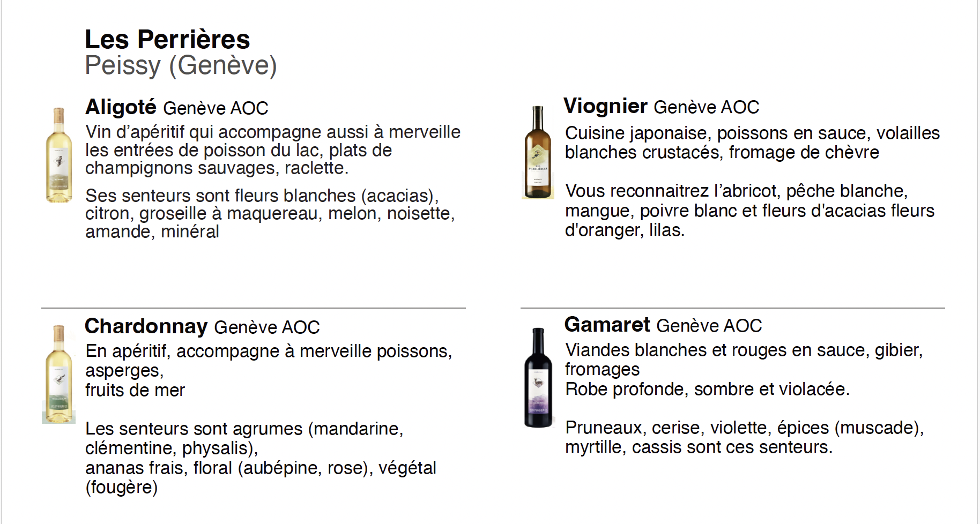Select the dark Gamaret bottle image
The height and width of the screenshot is (524, 980).
click(x=538, y=377)
